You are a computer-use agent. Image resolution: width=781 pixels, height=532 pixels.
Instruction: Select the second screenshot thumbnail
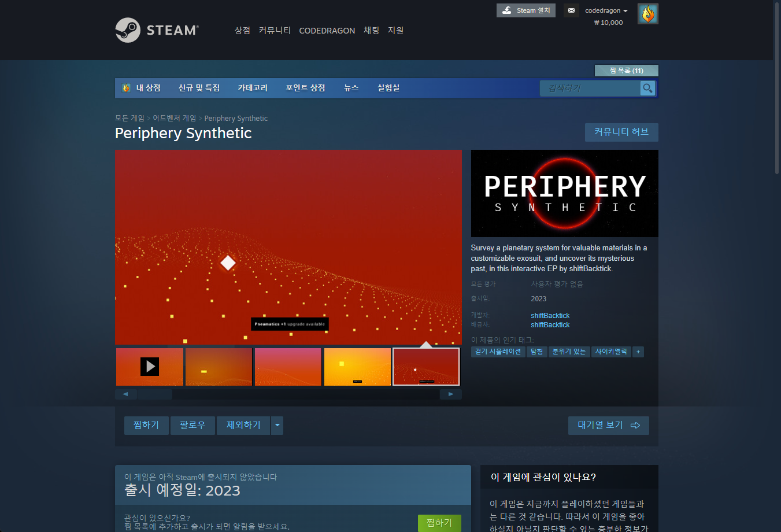(x=219, y=367)
